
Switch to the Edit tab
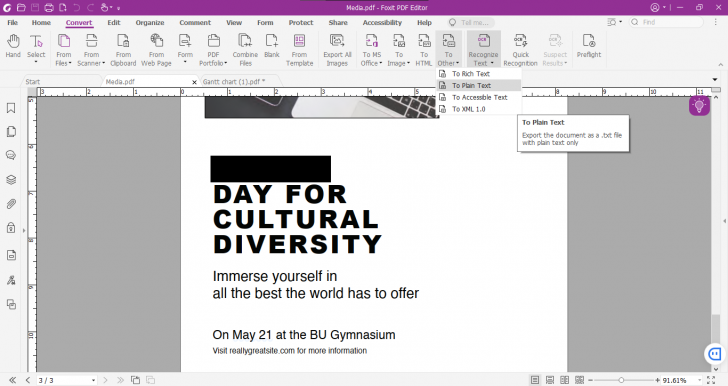coord(114,22)
